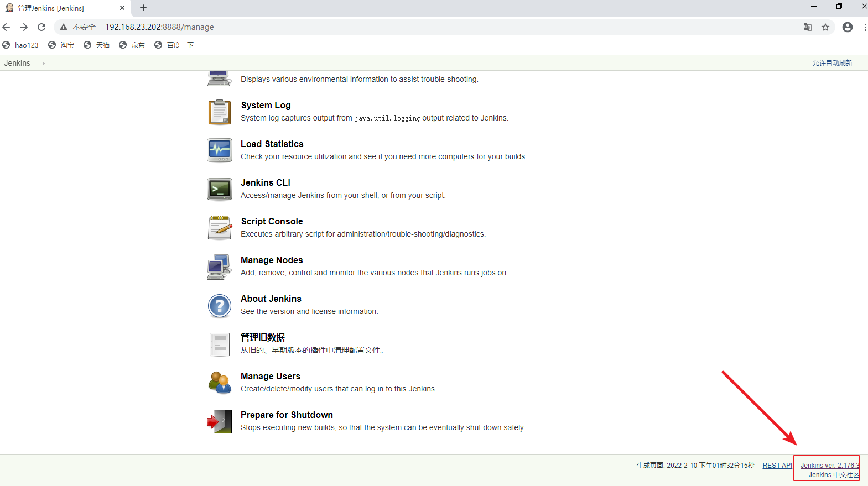The height and width of the screenshot is (486, 868).
Task: Click 'Create/delete/modify users' description text
Action: [337, 389]
